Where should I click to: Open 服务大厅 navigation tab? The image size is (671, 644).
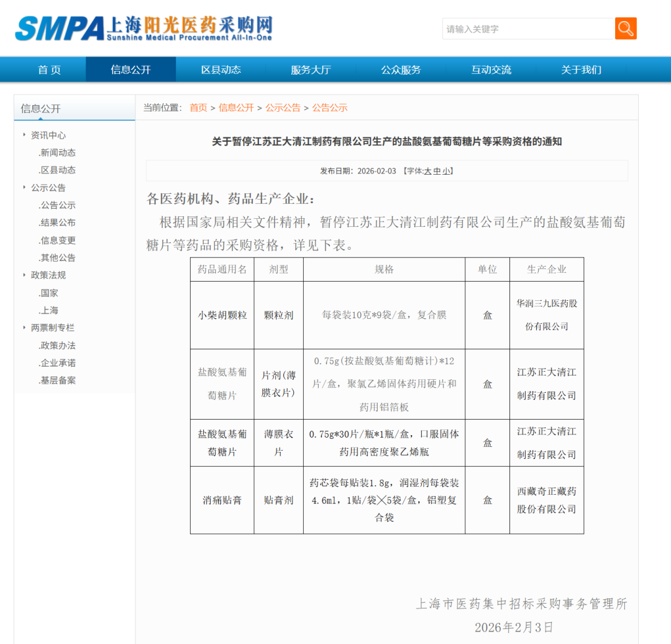pos(311,70)
